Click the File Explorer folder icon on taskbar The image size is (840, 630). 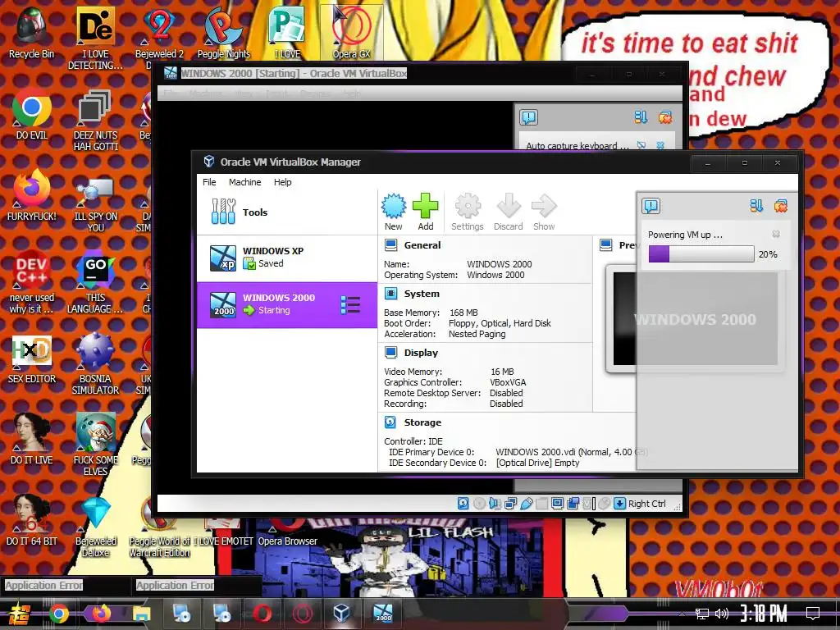coord(141,614)
